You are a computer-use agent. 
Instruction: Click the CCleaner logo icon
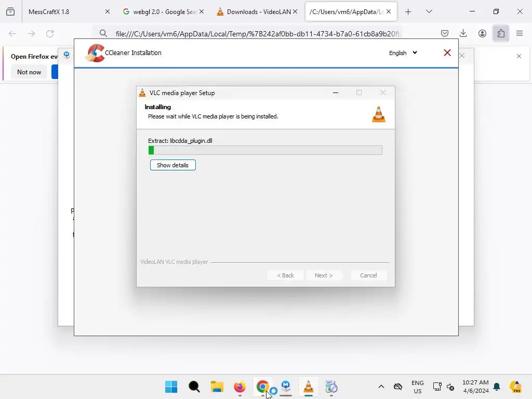(95, 54)
